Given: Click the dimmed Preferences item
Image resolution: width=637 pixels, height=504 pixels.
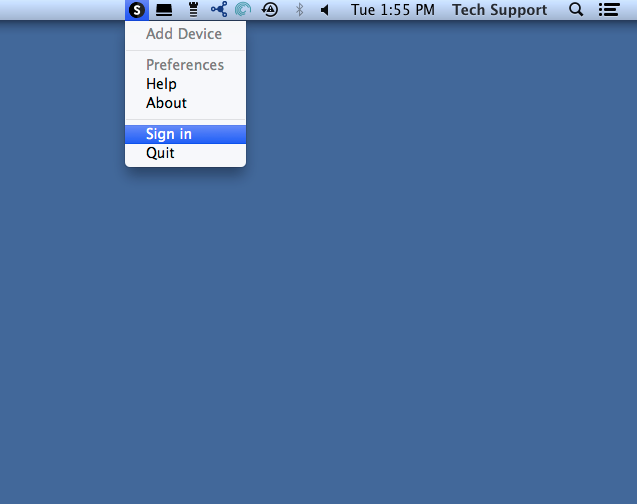Looking at the screenshot, I should coord(185,65).
